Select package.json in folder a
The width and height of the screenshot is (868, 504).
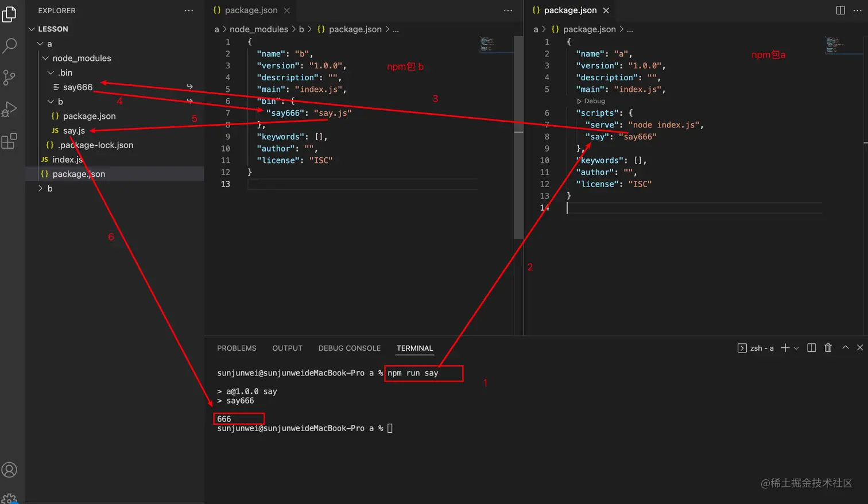coord(115,174)
